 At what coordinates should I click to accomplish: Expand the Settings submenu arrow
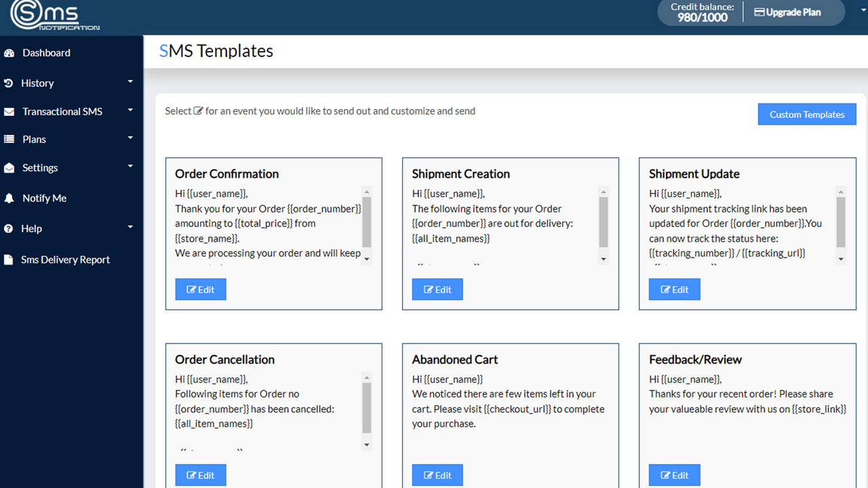[x=130, y=167]
